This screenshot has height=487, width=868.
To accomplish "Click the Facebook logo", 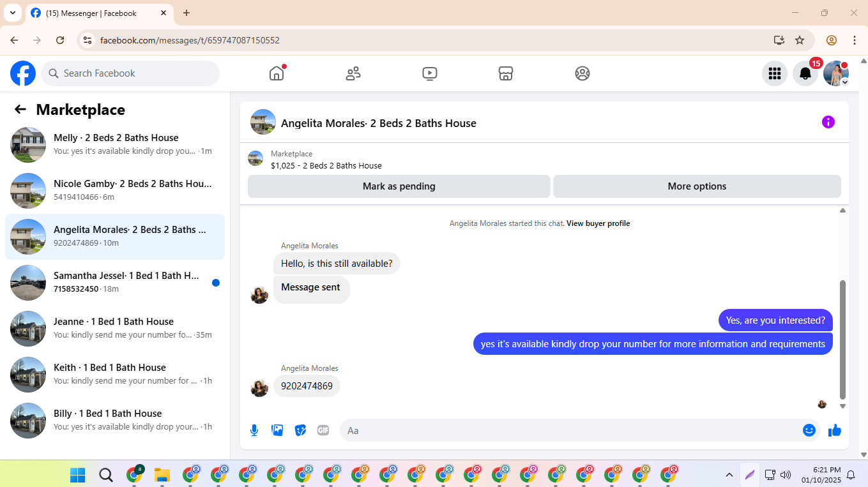I will click(23, 73).
